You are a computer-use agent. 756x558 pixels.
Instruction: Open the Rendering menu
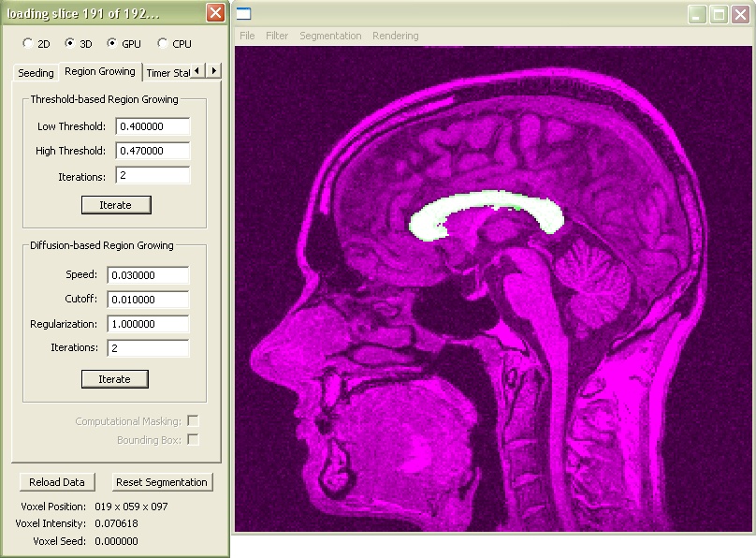396,36
